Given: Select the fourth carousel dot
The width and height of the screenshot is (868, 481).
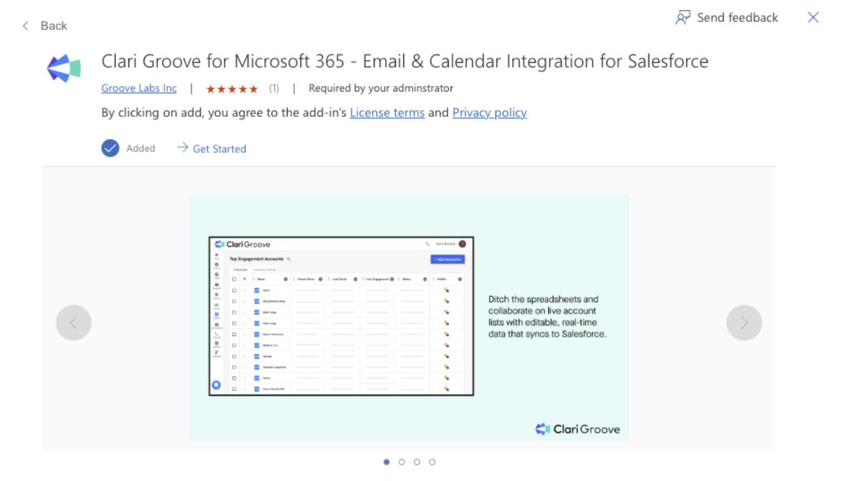Looking at the screenshot, I should pos(433,462).
